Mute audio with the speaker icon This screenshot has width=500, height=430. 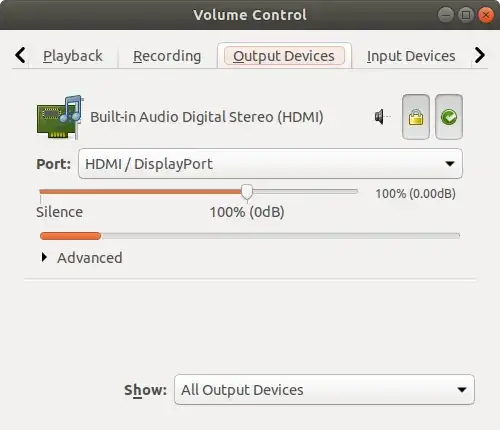382,117
